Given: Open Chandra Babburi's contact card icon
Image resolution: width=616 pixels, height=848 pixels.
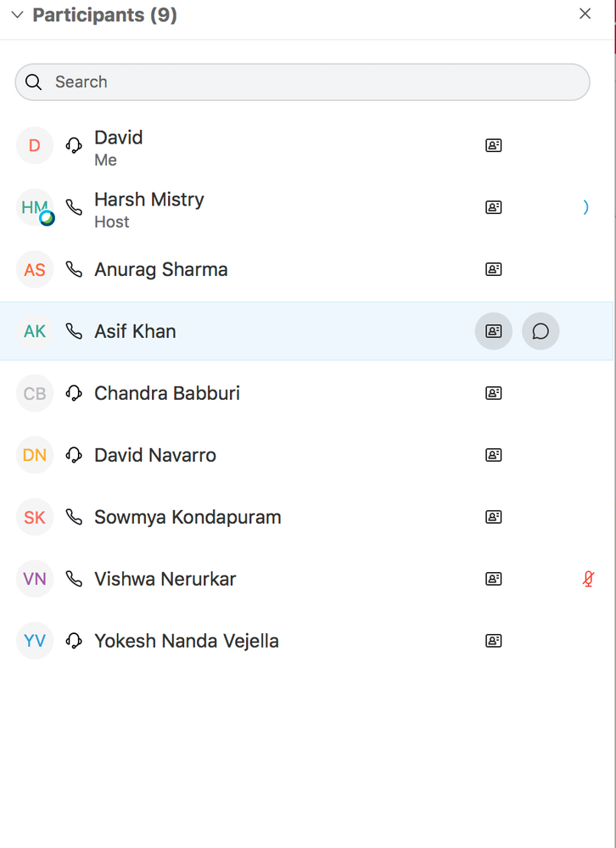Looking at the screenshot, I should pyautogui.click(x=493, y=393).
